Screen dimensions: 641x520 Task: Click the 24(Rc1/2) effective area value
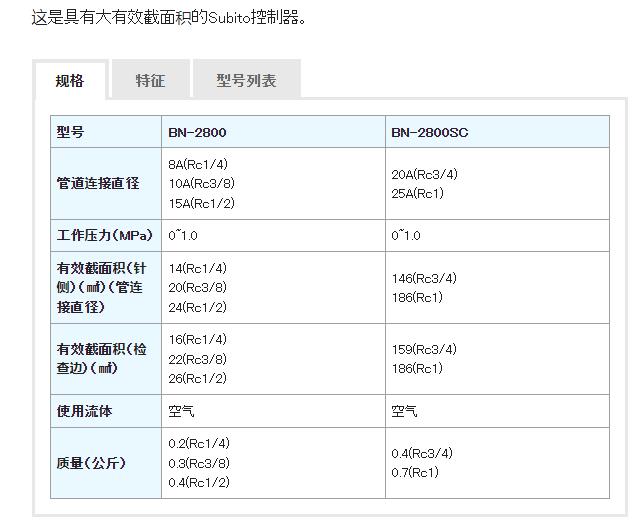[x=198, y=307]
